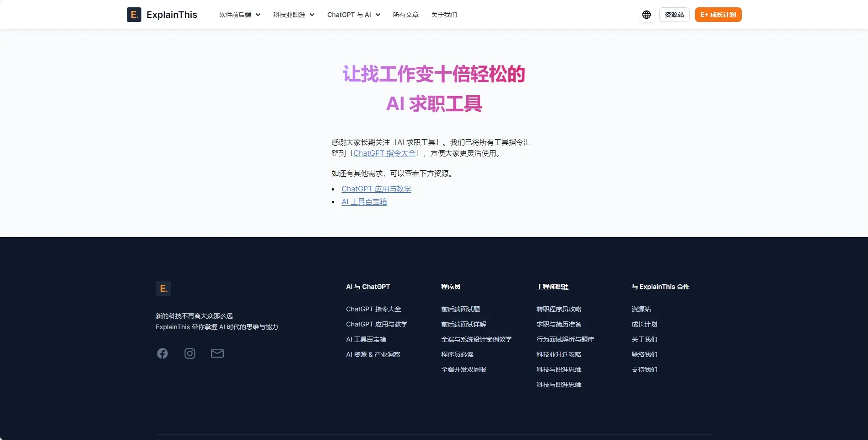This screenshot has width=868, height=440.
Task: Open the Facebook page icon
Action: (x=162, y=353)
